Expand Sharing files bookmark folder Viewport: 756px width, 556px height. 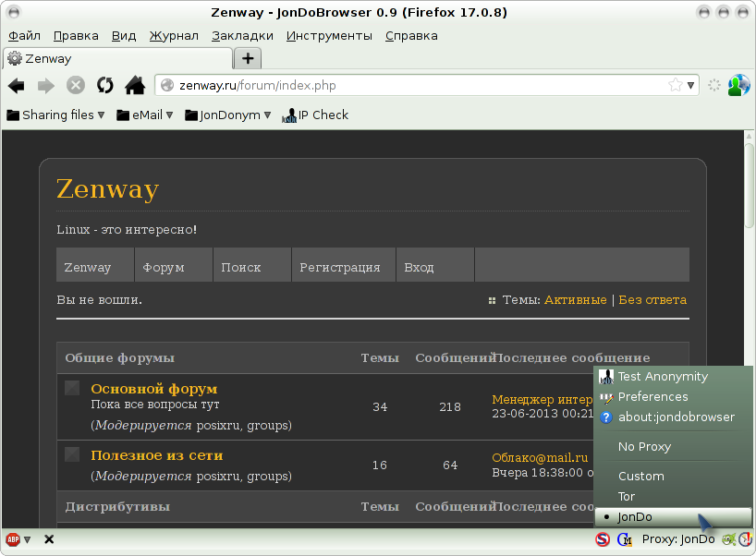pos(55,115)
